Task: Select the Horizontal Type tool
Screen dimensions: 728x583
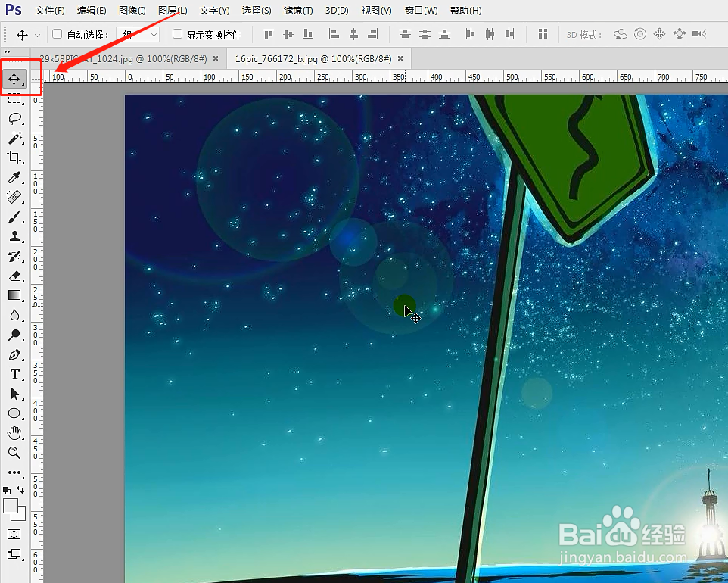Action: (x=14, y=375)
